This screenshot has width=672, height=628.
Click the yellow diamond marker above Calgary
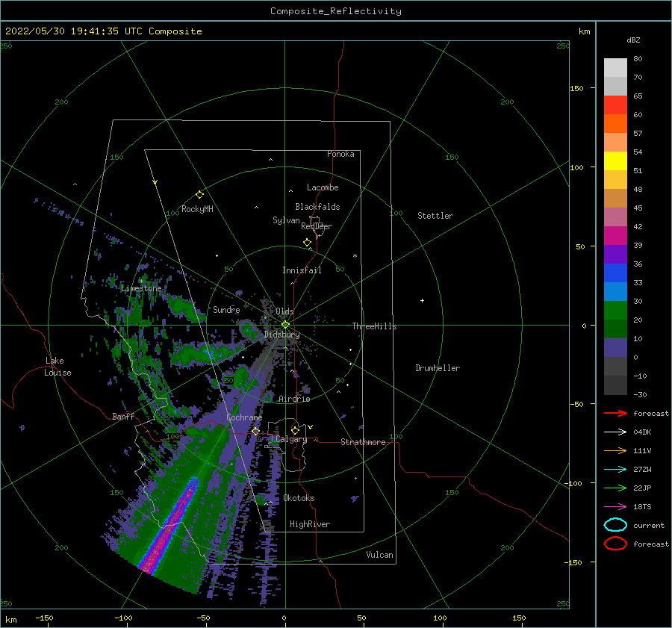[x=295, y=430]
